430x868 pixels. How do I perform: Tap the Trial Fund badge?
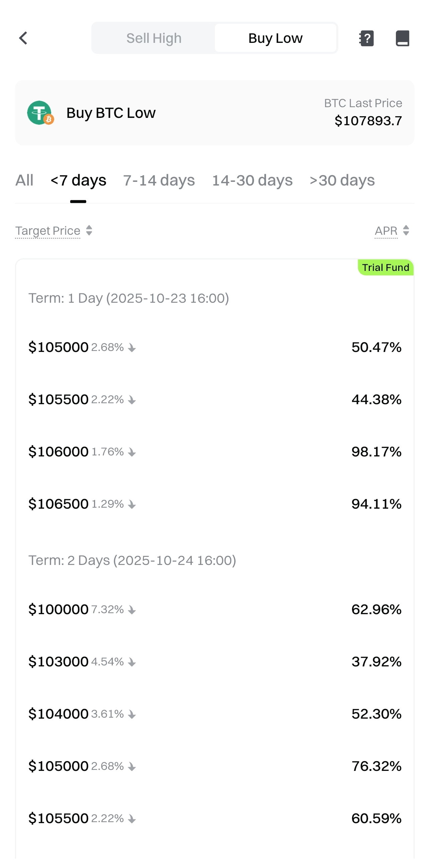385,268
